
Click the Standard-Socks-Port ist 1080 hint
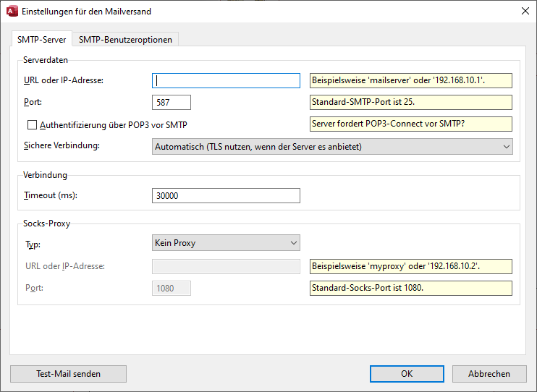coord(410,289)
